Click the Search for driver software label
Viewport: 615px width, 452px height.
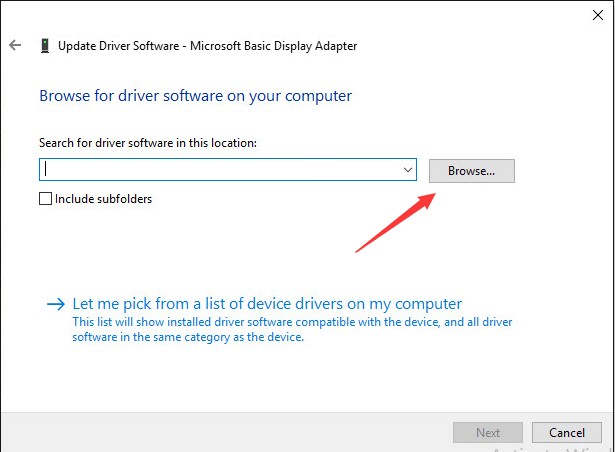[148, 143]
